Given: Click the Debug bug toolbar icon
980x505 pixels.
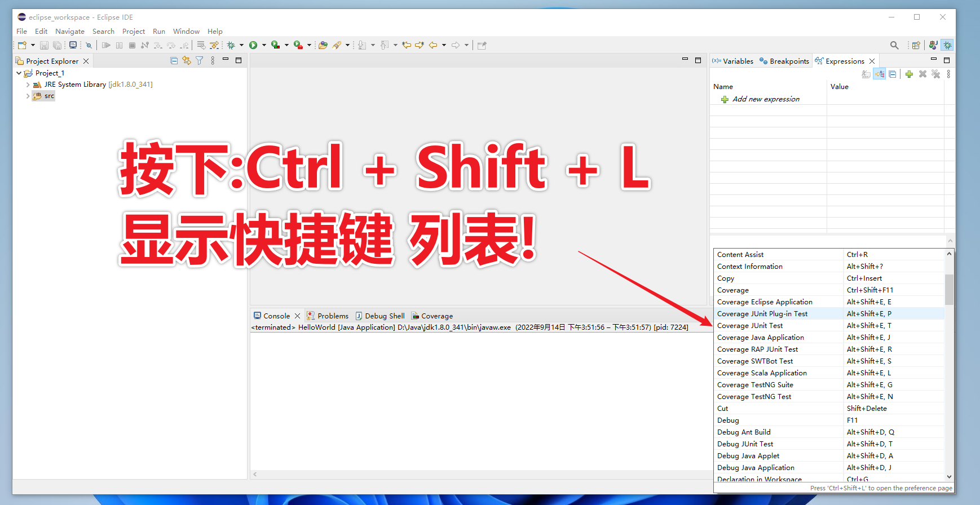Looking at the screenshot, I should click(231, 45).
